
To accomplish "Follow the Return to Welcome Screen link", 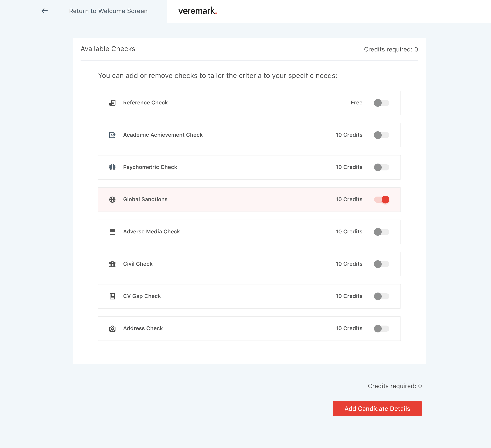I will pos(108,11).
